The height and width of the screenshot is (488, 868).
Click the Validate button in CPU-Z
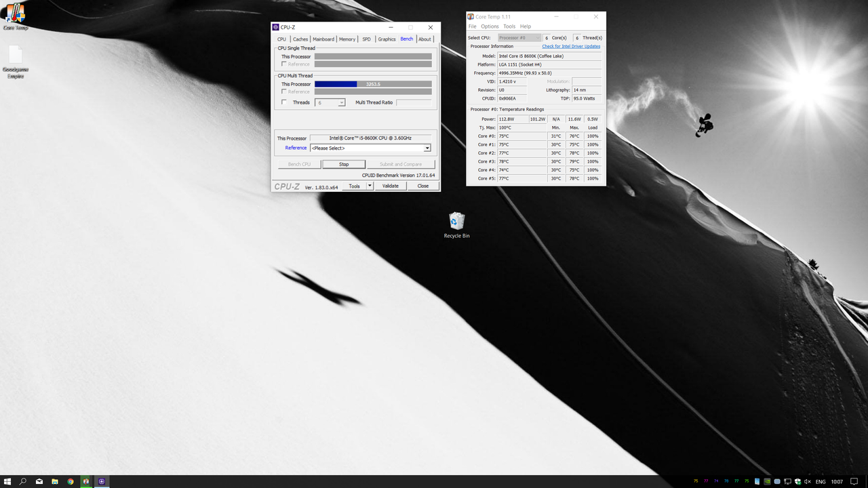[x=391, y=186]
